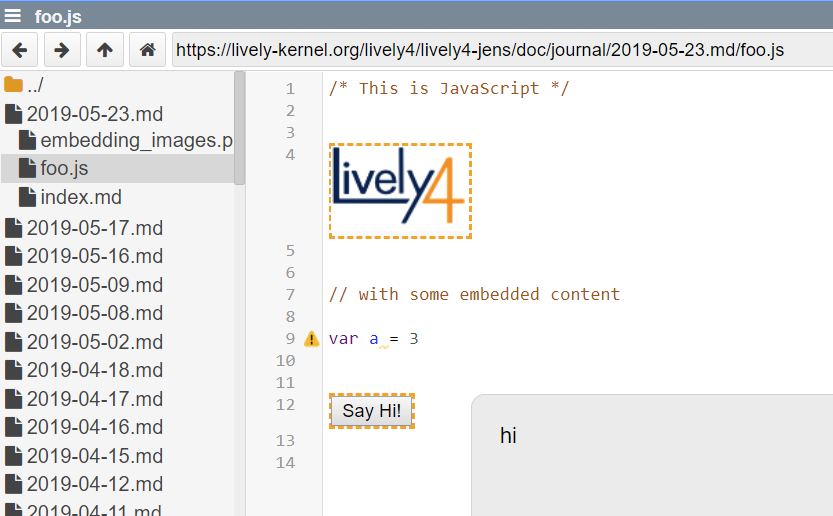Open 2019-04-18.md journal entry

click(x=94, y=370)
